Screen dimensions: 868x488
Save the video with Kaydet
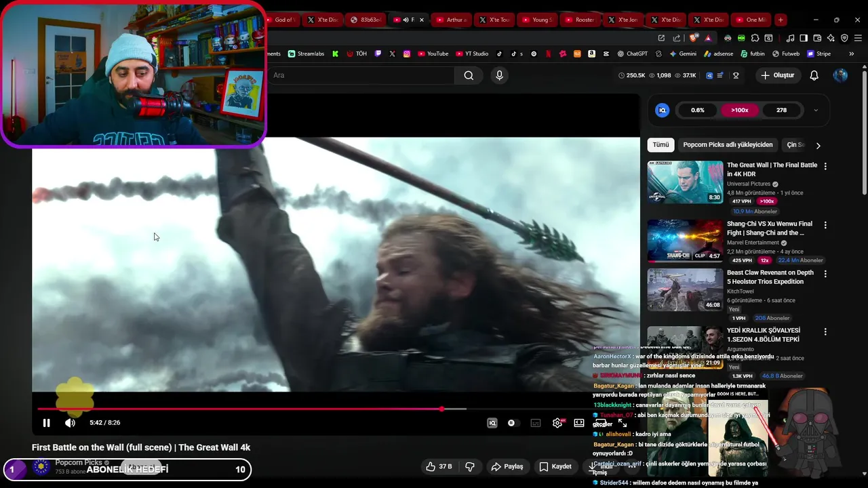click(555, 467)
